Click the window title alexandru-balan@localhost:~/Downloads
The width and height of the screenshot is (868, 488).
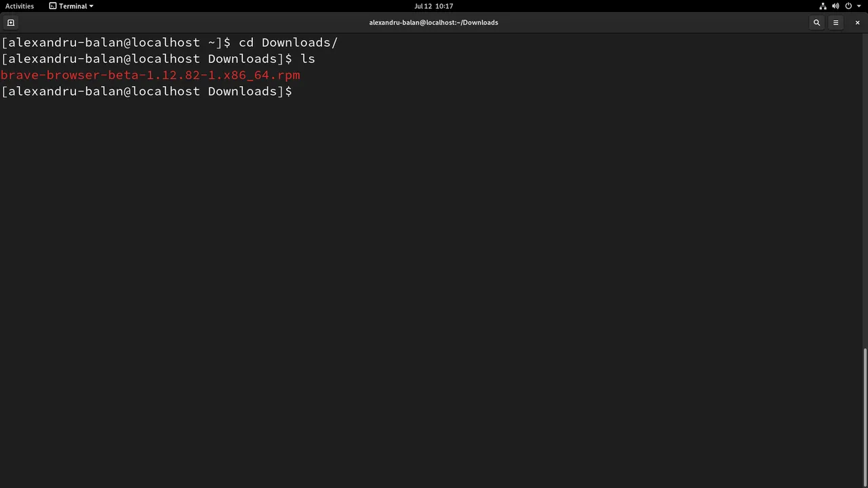pyautogui.click(x=434, y=22)
